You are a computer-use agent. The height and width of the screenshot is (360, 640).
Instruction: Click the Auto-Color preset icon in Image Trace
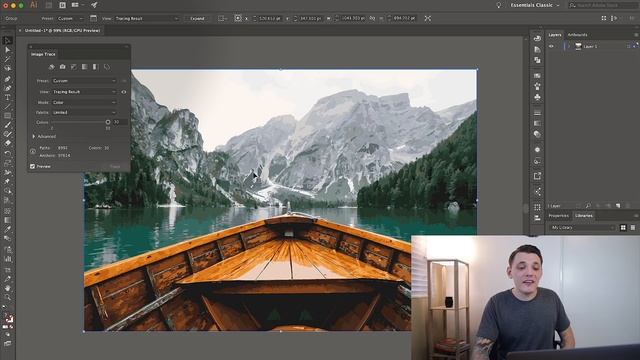(51, 67)
